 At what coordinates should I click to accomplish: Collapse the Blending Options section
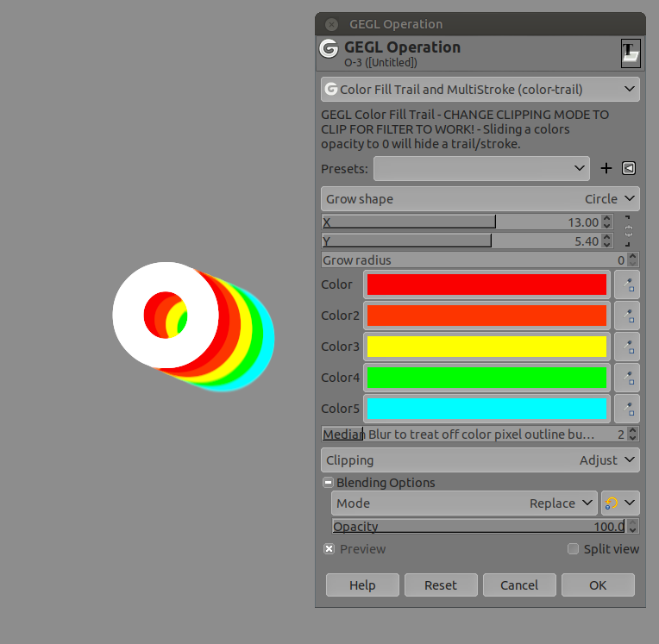coord(328,482)
